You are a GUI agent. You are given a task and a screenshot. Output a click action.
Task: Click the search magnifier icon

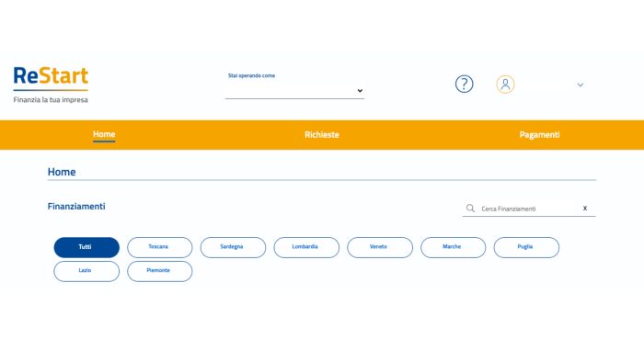tap(470, 209)
